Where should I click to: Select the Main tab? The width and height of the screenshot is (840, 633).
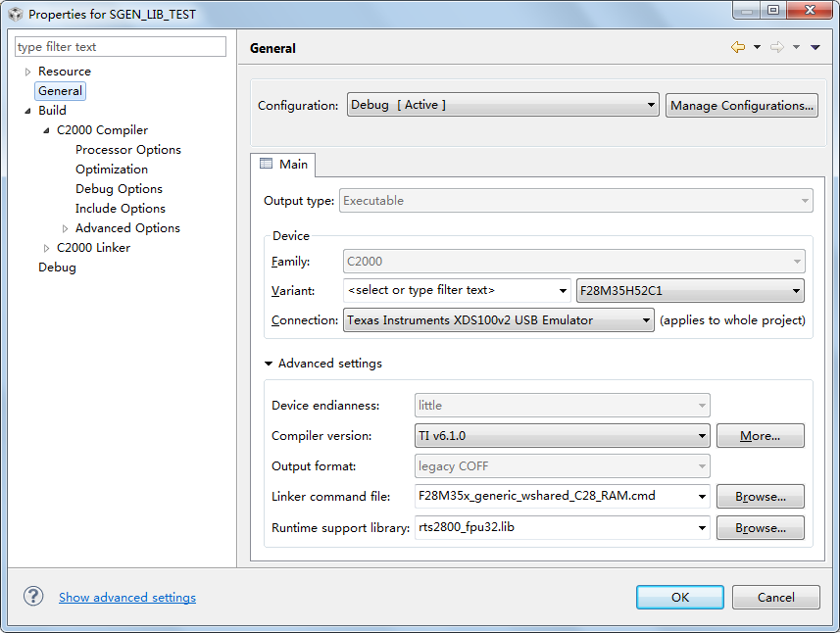pos(283,165)
